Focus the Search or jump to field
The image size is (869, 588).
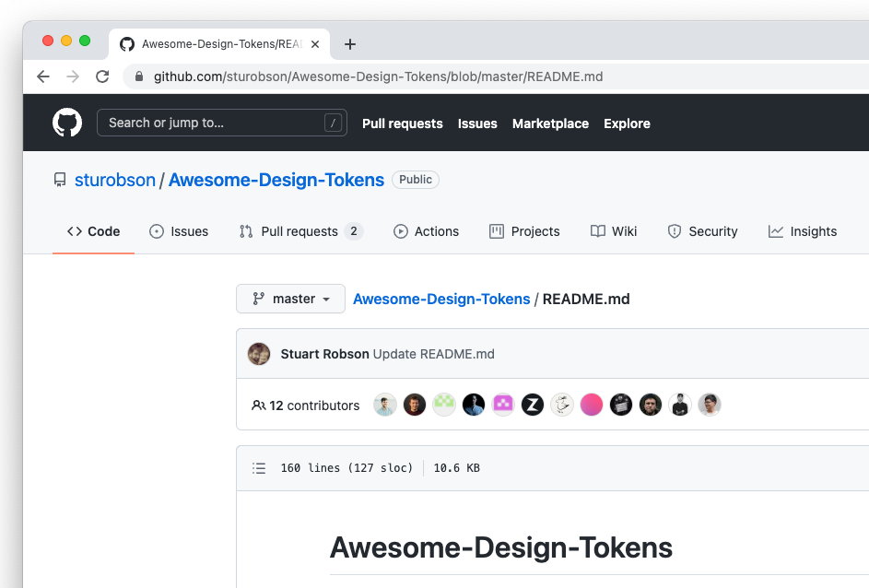point(222,123)
